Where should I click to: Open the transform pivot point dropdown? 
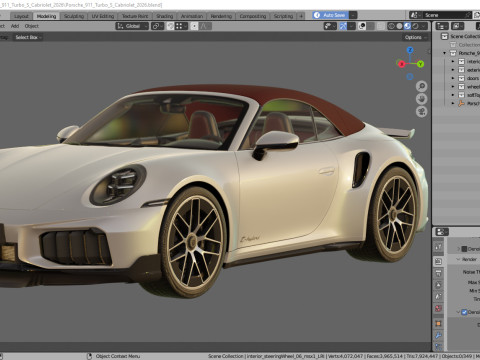click(157, 26)
